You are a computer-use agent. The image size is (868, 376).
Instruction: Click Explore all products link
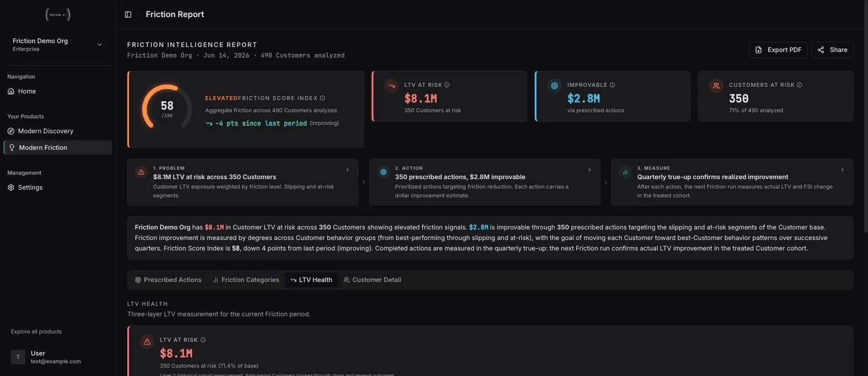click(37, 332)
